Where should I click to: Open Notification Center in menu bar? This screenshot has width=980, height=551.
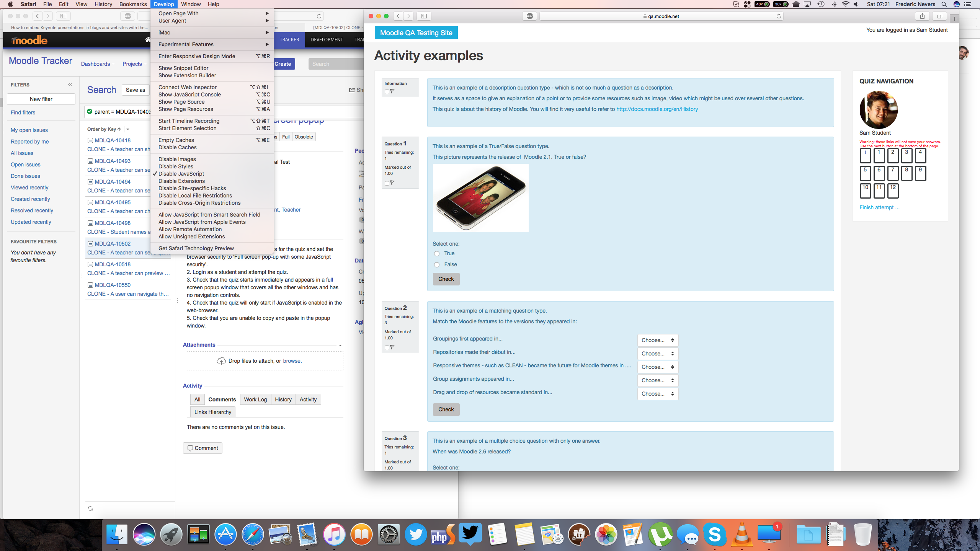pos(967,4)
